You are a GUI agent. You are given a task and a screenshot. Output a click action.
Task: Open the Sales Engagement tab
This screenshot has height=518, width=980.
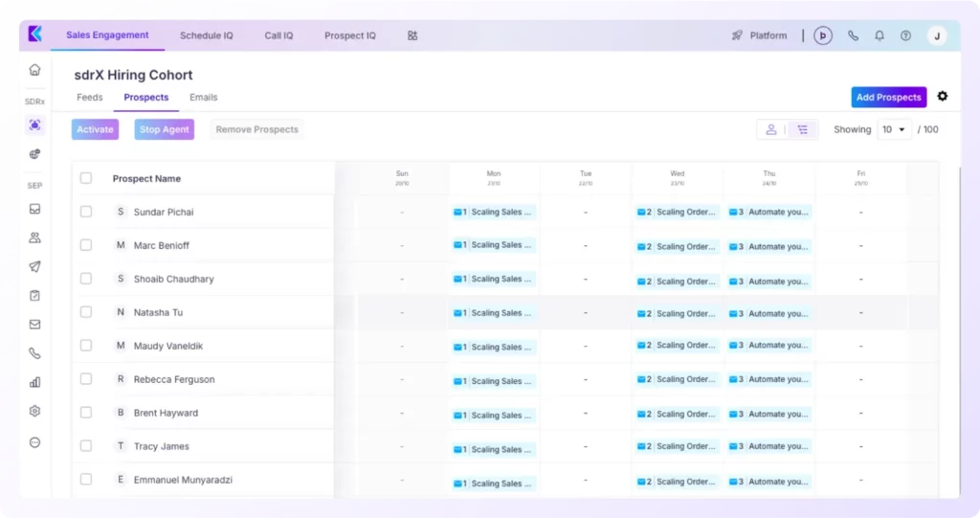click(x=107, y=35)
